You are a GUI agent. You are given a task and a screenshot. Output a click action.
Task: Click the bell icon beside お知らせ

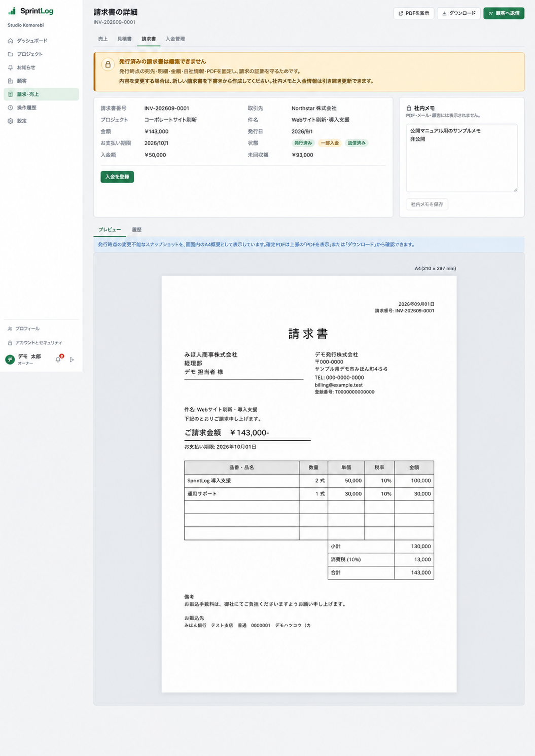click(11, 67)
